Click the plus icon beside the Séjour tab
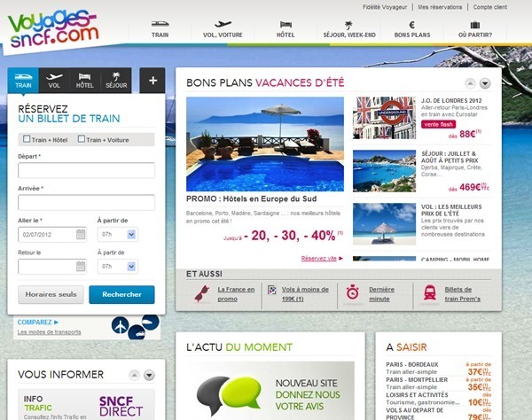 click(153, 81)
